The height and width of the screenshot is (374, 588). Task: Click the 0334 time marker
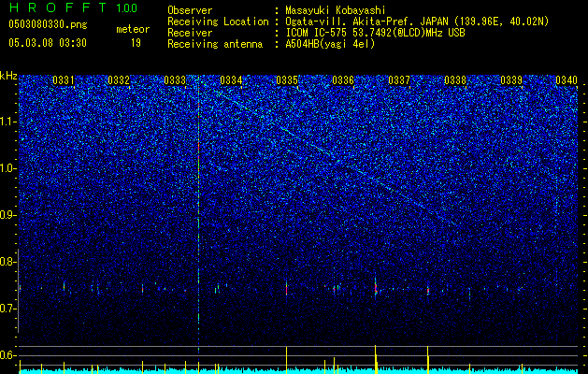click(x=231, y=80)
